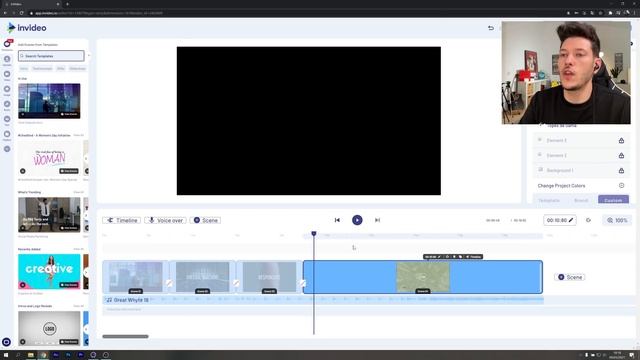Viewport: 640px width, 360px height.
Task: Add a new Scene at timeline end
Action: tap(570, 277)
